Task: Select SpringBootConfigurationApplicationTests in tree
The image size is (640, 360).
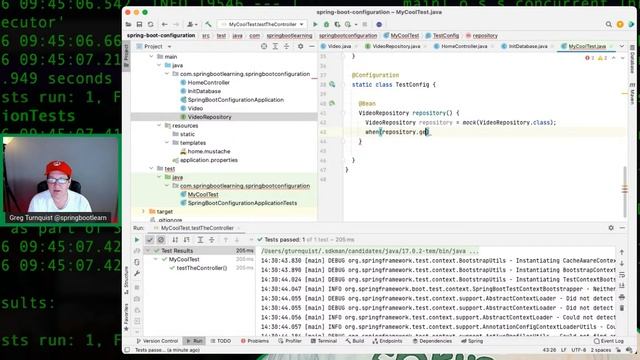Action: tap(242, 203)
